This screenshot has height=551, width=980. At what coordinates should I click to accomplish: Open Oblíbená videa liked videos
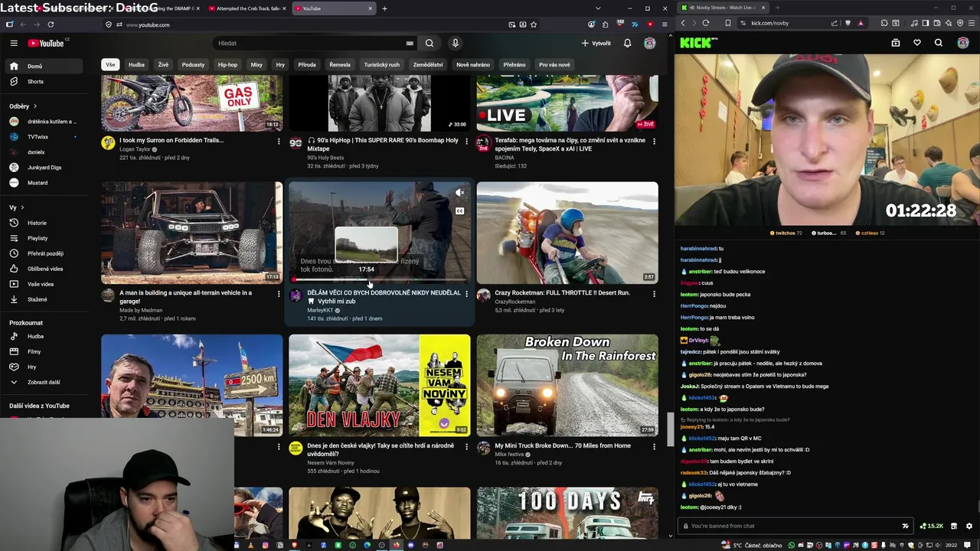44,269
